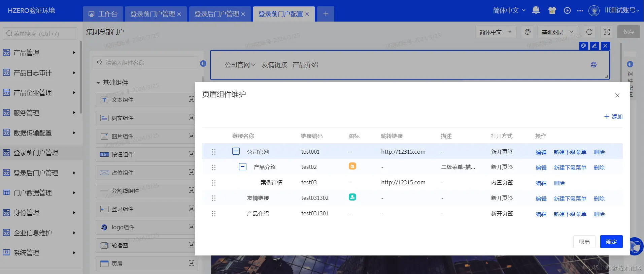Click the header component style palette icon
This screenshot has height=274, width=644.
click(x=584, y=46)
